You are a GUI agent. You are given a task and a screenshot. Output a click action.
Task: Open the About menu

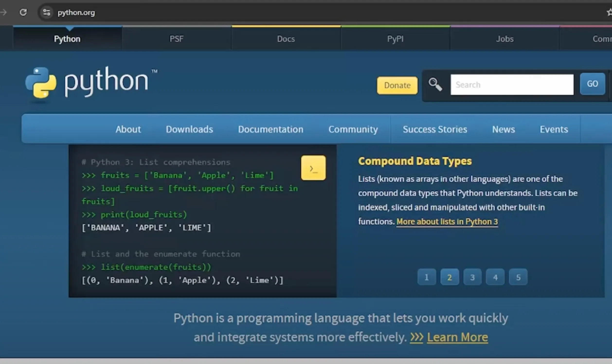coord(128,129)
